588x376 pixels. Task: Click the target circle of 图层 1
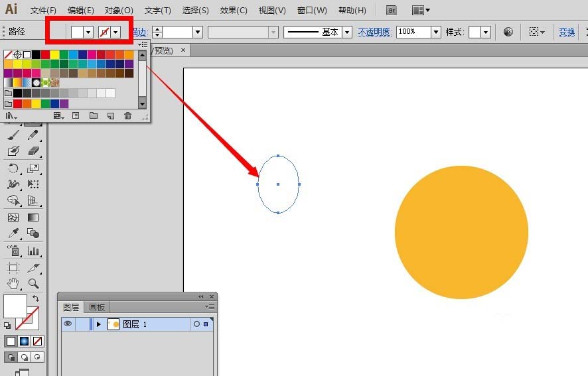point(196,324)
